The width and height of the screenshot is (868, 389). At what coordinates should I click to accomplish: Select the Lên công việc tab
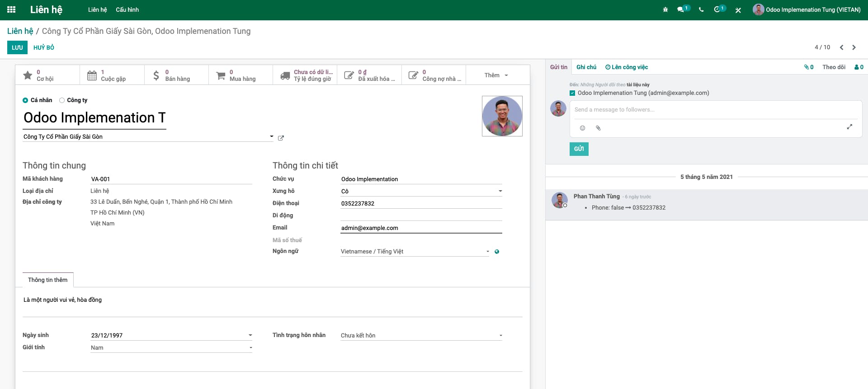pos(627,67)
